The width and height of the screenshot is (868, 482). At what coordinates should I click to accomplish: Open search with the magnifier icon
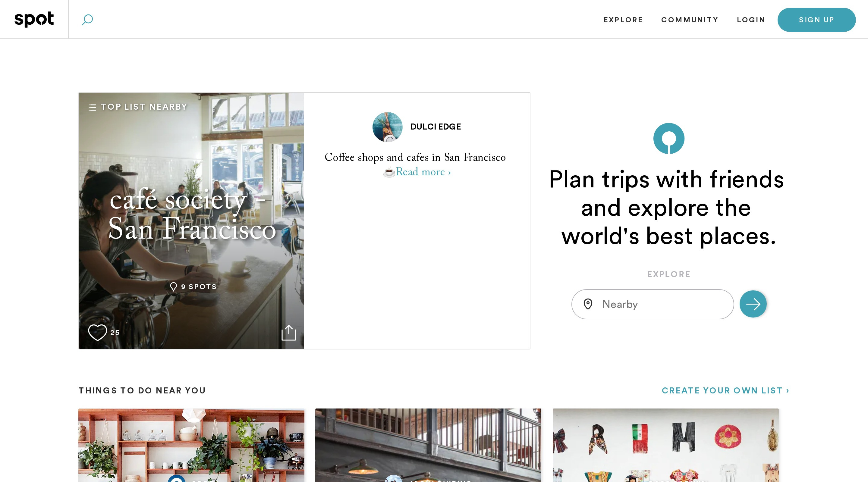[87, 20]
